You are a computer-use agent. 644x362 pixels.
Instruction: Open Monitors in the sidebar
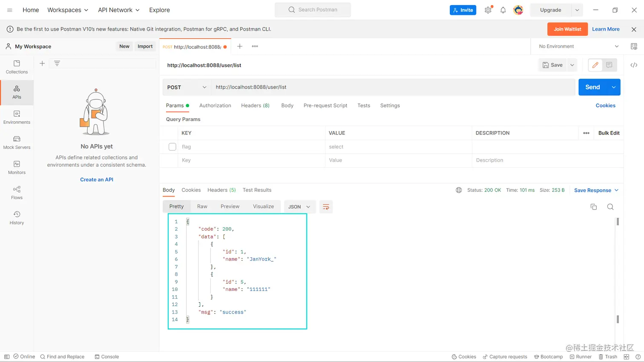point(17,167)
